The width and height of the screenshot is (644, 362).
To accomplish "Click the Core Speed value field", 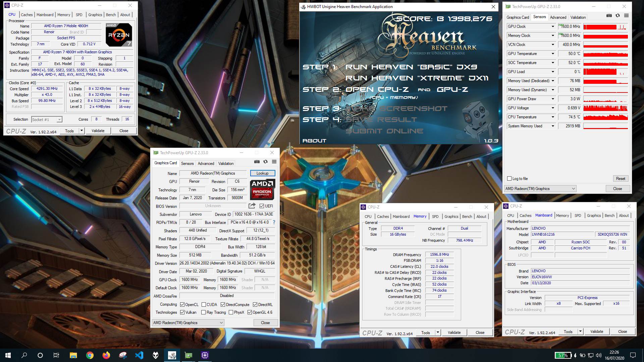I will point(47,89).
